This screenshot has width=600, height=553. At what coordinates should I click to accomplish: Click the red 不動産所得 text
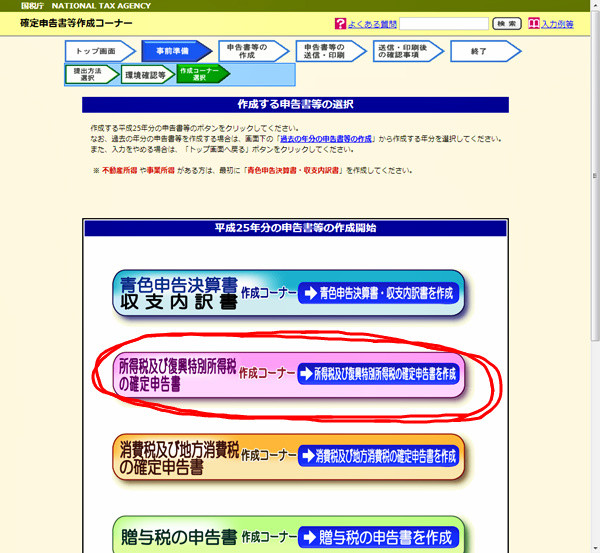tap(119, 171)
